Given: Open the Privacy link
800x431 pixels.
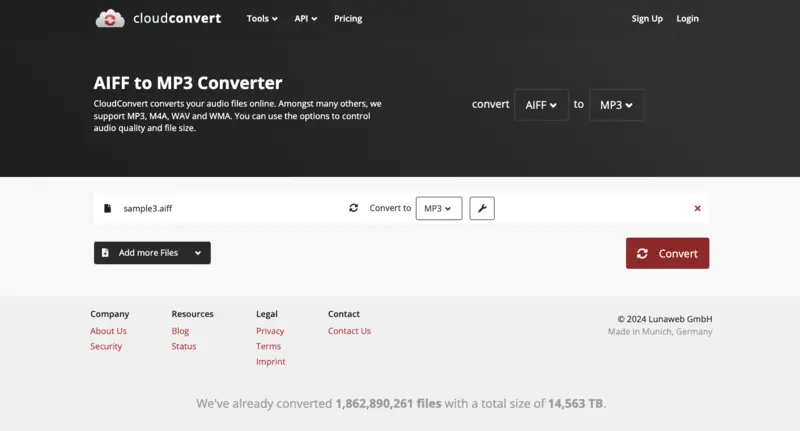Looking at the screenshot, I should point(270,331).
